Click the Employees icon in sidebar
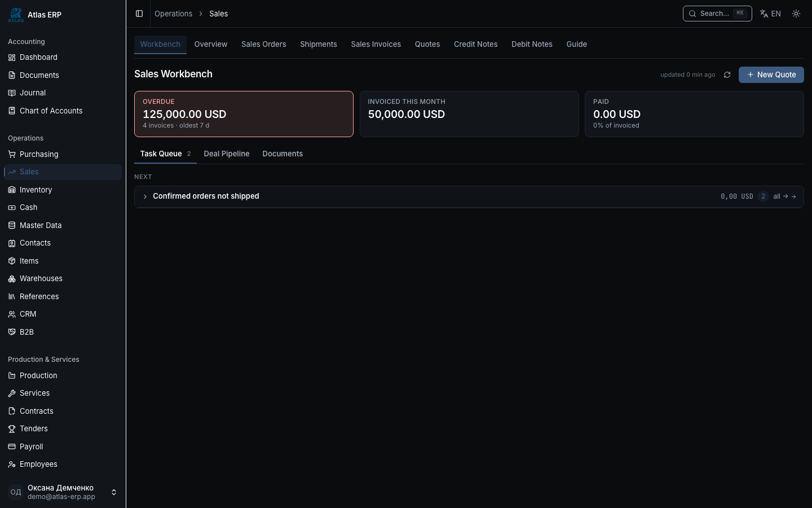This screenshot has height=508, width=812. point(12,465)
